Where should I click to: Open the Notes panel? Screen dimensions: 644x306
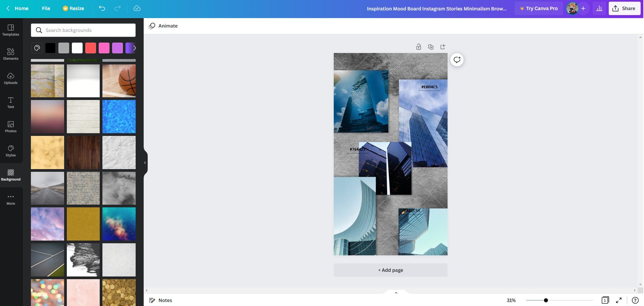pos(160,300)
